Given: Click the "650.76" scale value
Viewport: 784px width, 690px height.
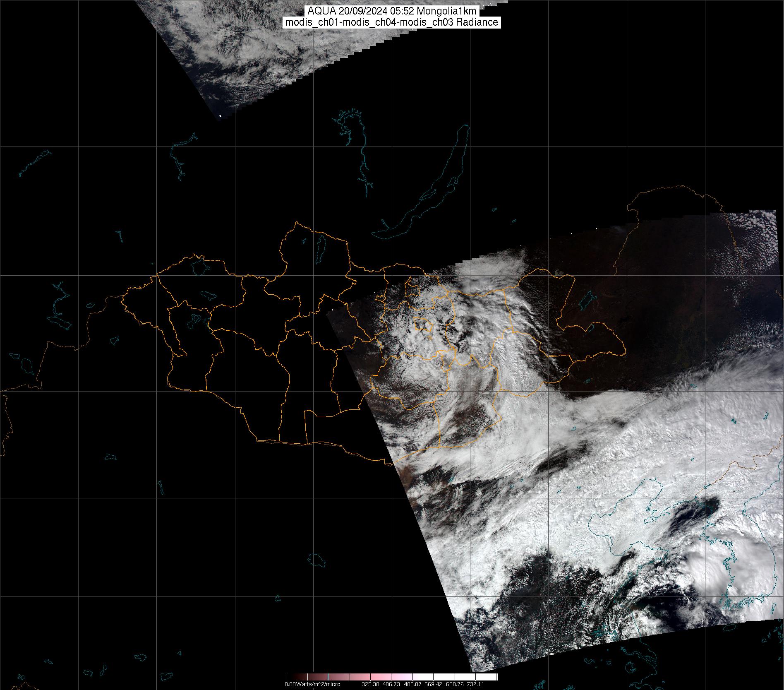Looking at the screenshot, I should tap(454, 684).
